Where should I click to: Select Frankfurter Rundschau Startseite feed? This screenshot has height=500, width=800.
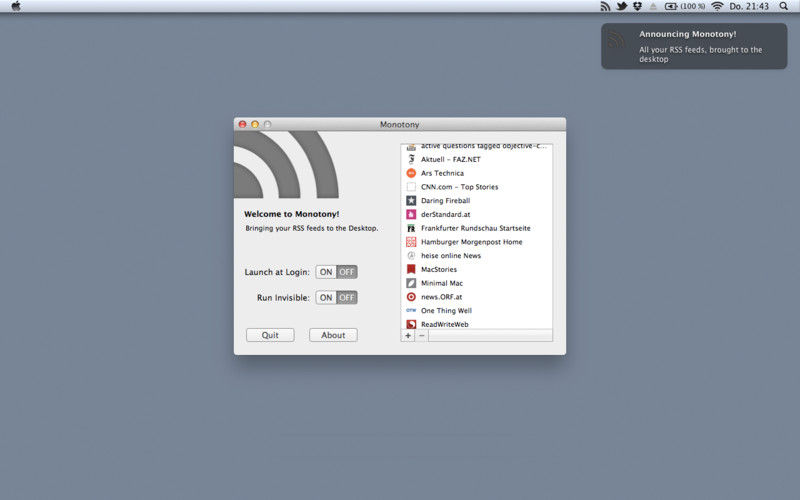click(477, 228)
